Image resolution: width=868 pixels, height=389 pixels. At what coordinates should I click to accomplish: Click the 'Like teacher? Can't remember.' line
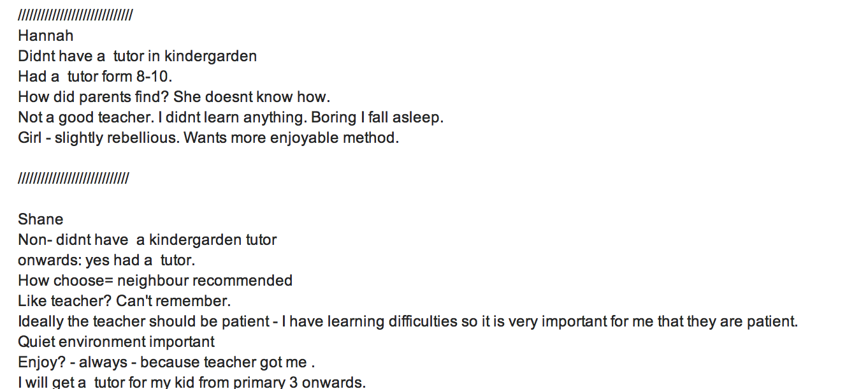click(124, 301)
